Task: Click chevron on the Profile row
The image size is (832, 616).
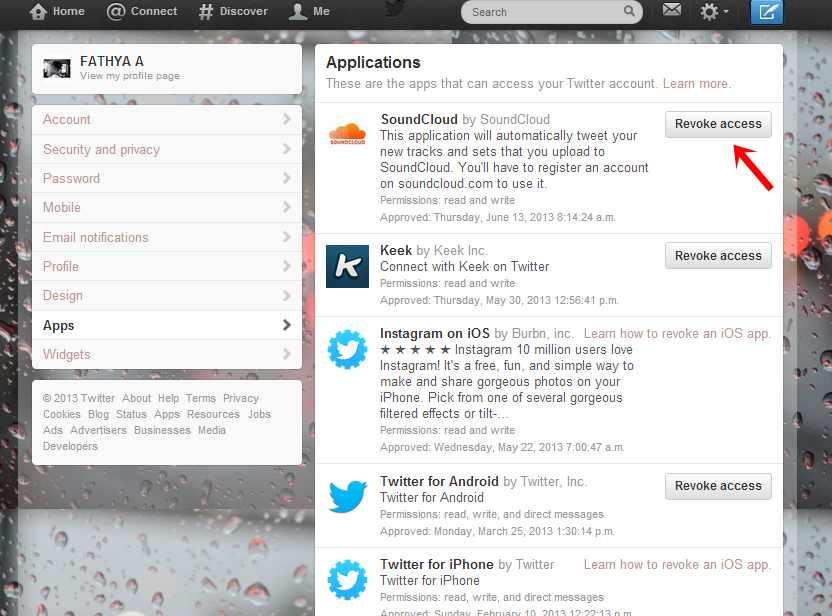Action: click(x=287, y=266)
